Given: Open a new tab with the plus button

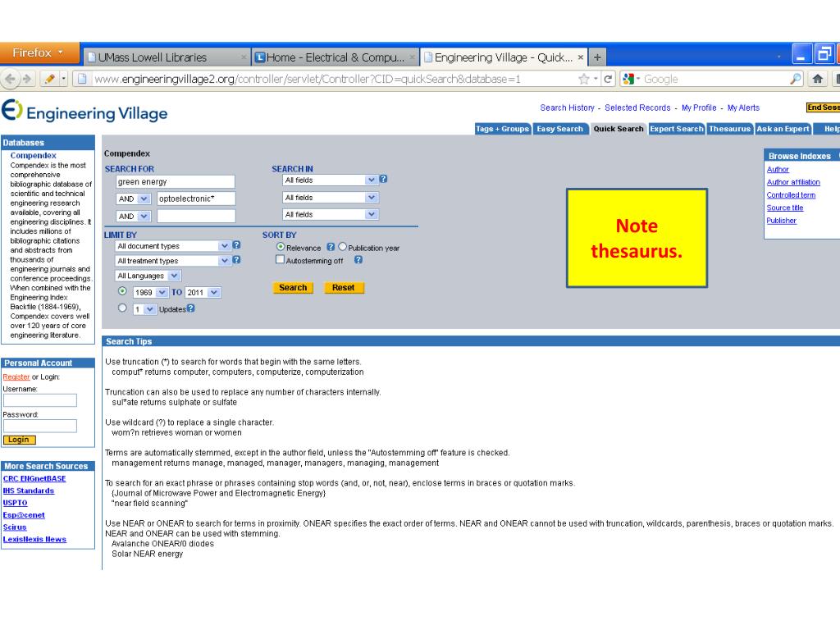Looking at the screenshot, I should pos(597,57).
